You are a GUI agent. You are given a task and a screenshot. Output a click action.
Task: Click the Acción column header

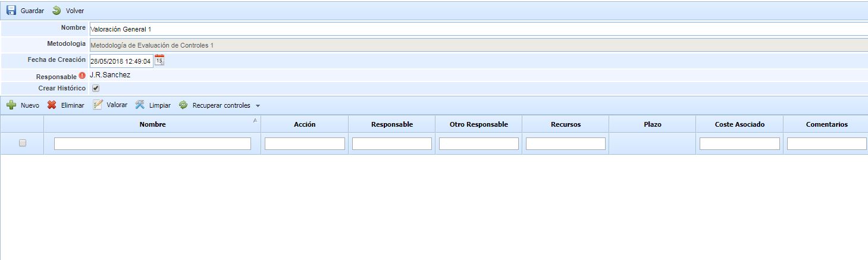pyautogui.click(x=305, y=124)
